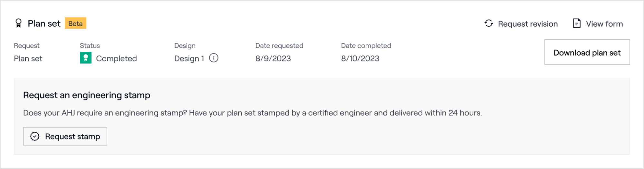Screen dimensions: 644x169
Task: Click the checkmark seal icon in Request stamp
Action: click(x=35, y=137)
